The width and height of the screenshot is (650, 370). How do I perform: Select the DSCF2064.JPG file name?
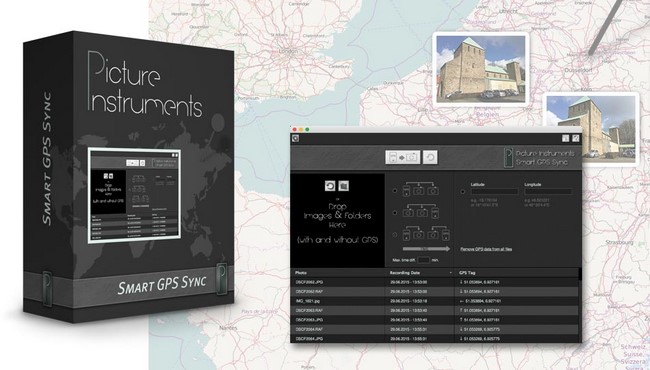[309, 339]
